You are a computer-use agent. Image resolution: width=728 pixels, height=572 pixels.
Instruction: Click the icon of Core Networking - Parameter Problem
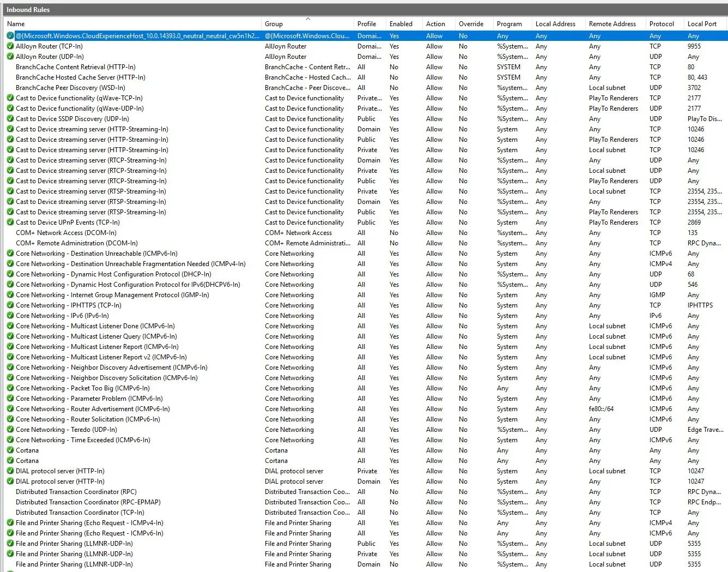[10, 399]
